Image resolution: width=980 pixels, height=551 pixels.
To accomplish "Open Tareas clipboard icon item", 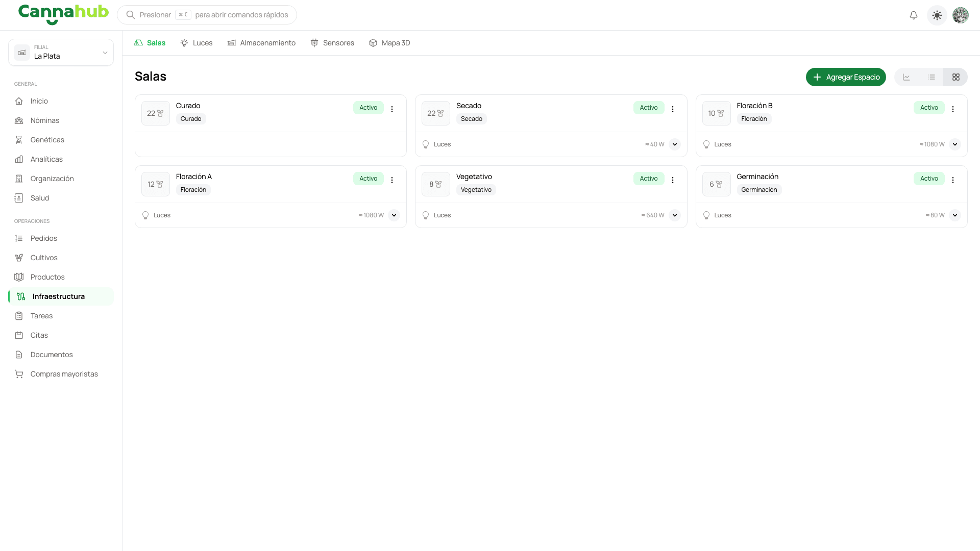I will 61,316.
